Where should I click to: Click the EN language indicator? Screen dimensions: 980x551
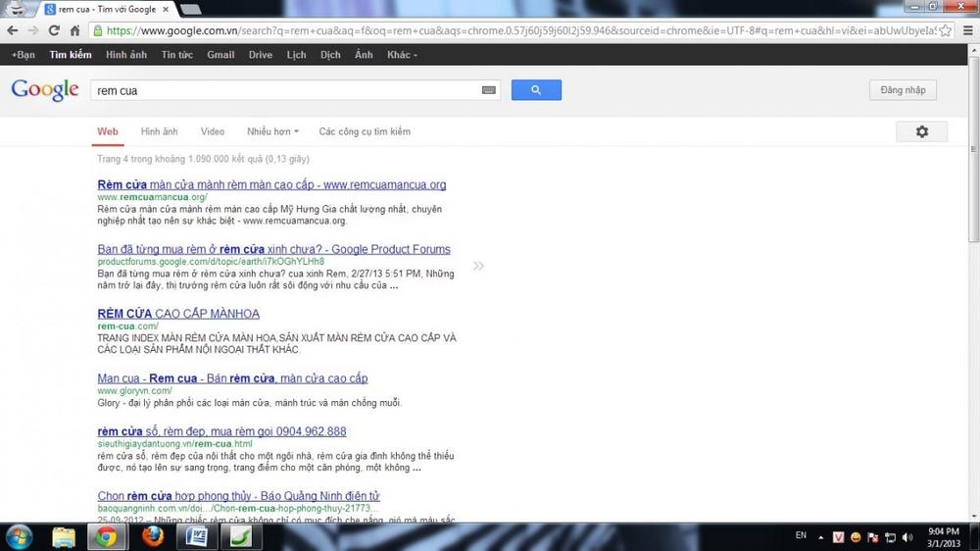[x=801, y=535]
